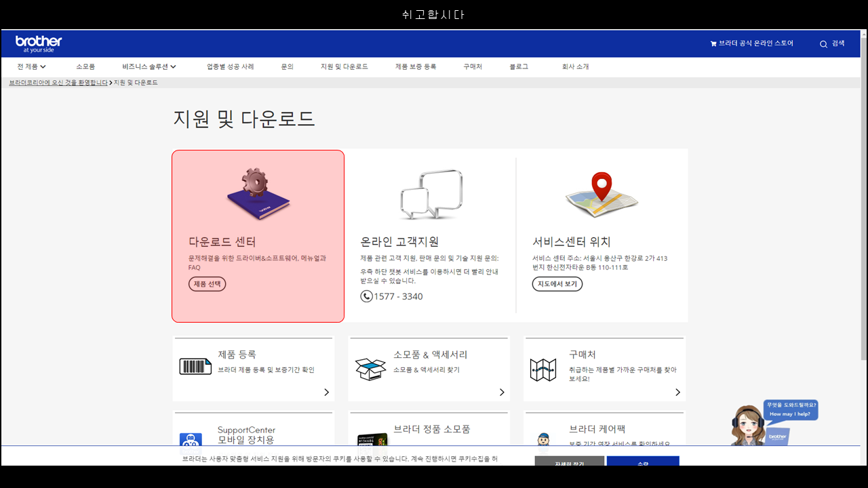Click the SupportCenter mobile app icon
Image resolution: width=868 pixels, height=488 pixels.
tap(191, 439)
